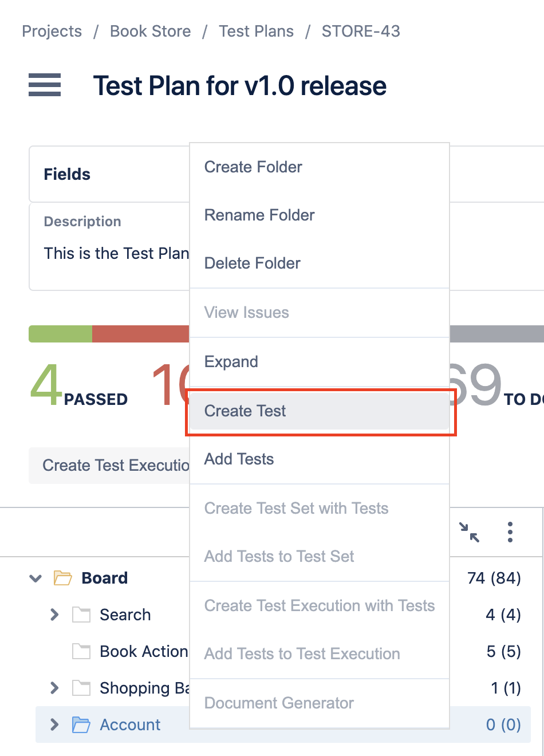The width and height of the screenshot is (544, 756).
Task: Expand the Search folder chevron
Action: tap(54, 615)
